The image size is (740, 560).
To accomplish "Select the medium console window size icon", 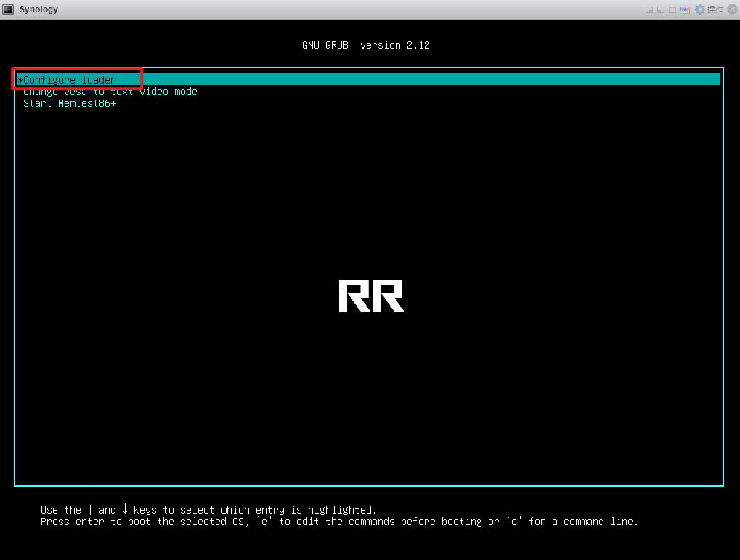I will pyautogui.click(x=661, y=9).
